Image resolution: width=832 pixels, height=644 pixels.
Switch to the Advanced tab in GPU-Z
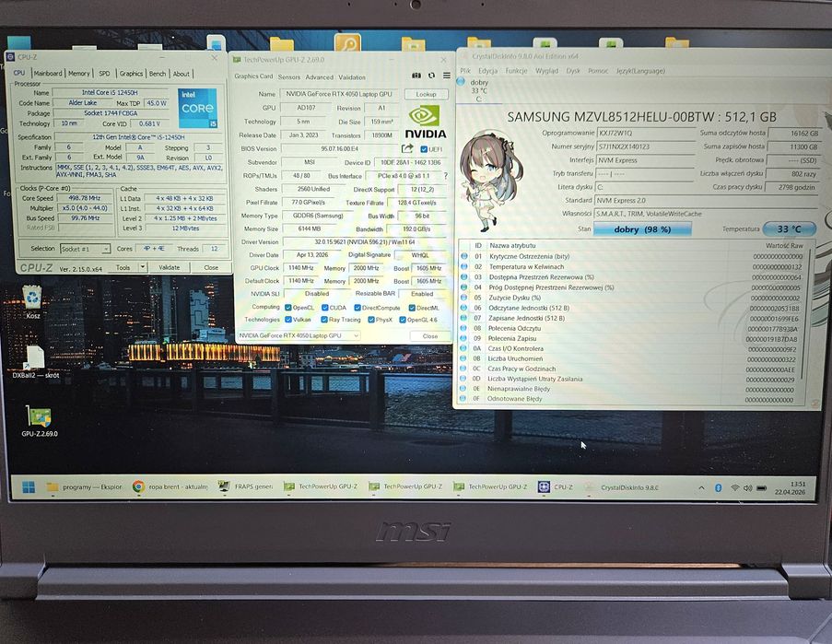click(x=320, y=76)
